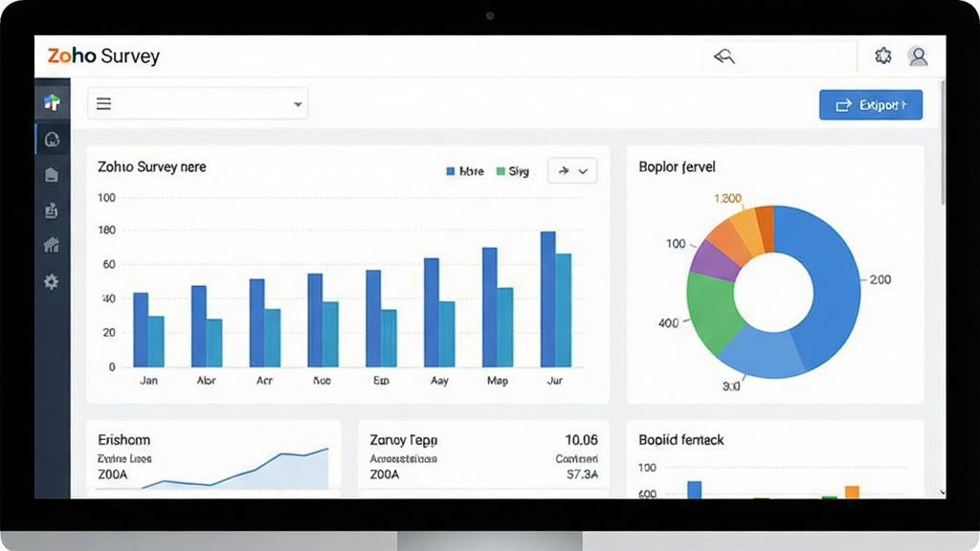Click the 'Zanoy Tepp' card title
The height and width of the screenshot is (551, 980).
404,440
